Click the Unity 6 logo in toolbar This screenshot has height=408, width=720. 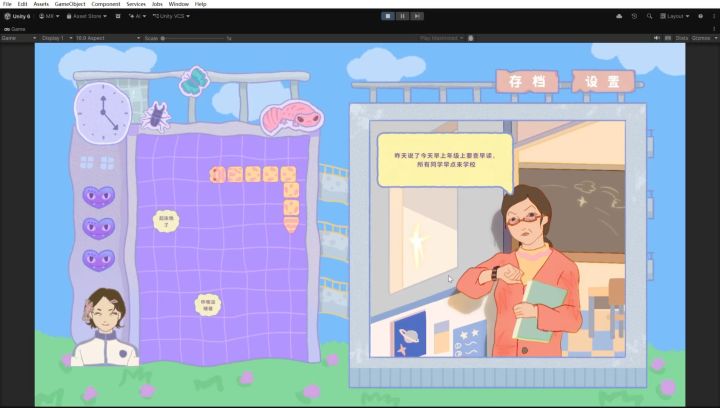(x=17, y=16)
